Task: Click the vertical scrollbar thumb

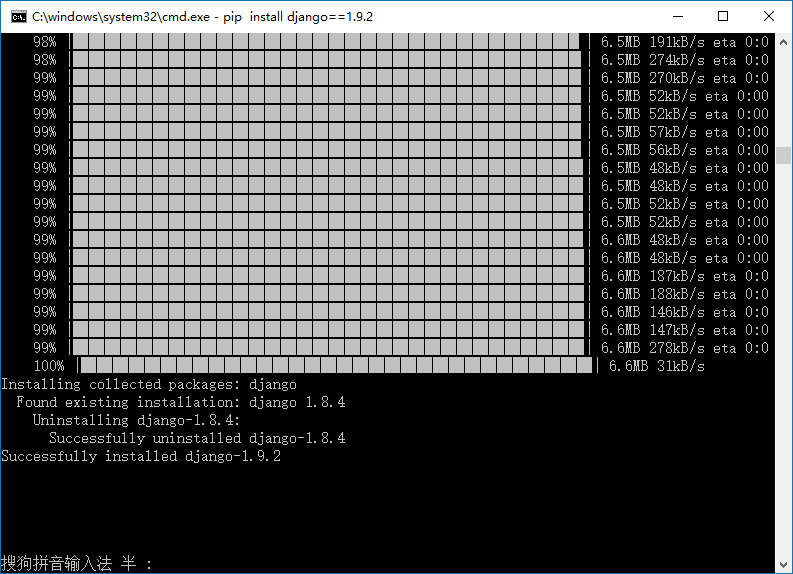Action: 783,155
